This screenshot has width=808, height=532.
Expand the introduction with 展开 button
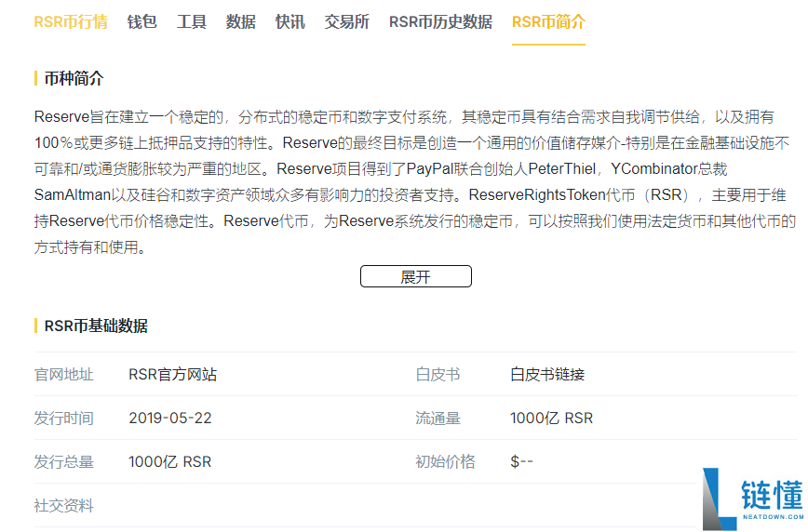tap(416, 276)
